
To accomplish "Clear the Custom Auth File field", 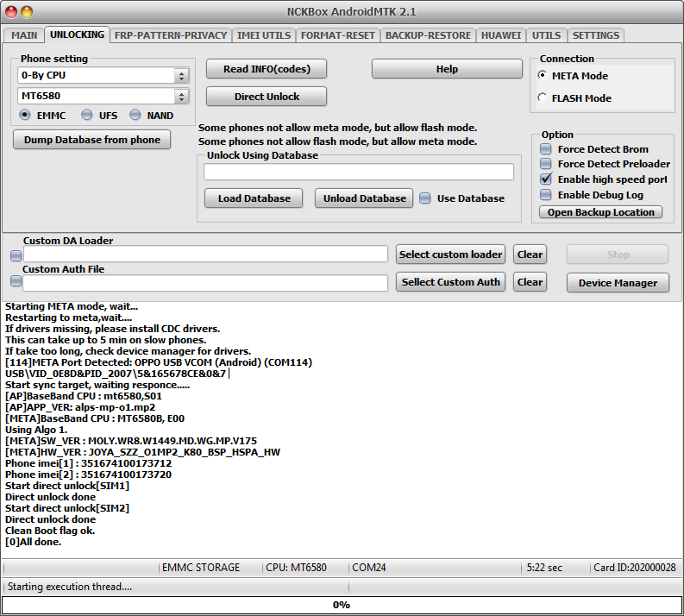I will 530,282.
